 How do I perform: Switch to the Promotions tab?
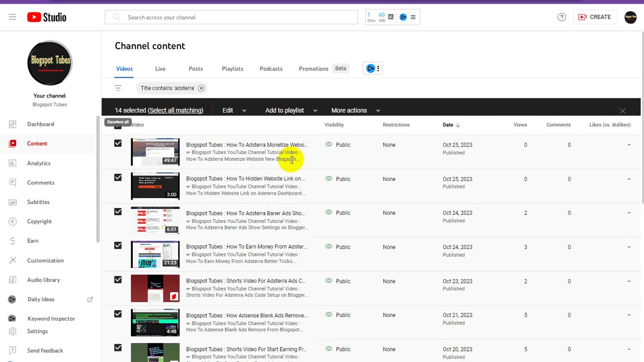tap(313, 69)
